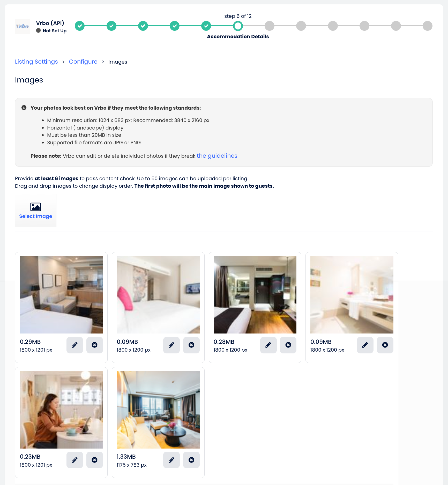Viewport: 448px width, 485px height.
Task: Go to Listing Settings breadcrumb
Action: click(x=36, y=62)
